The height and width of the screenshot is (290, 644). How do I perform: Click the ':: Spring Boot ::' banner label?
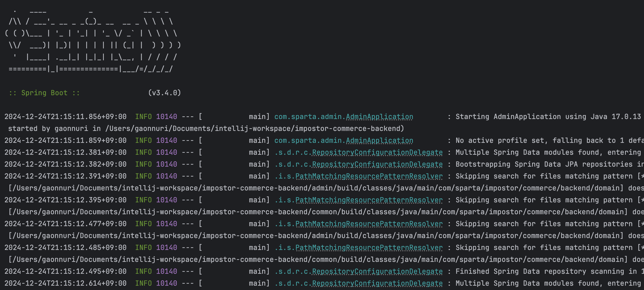pos(44,93)
